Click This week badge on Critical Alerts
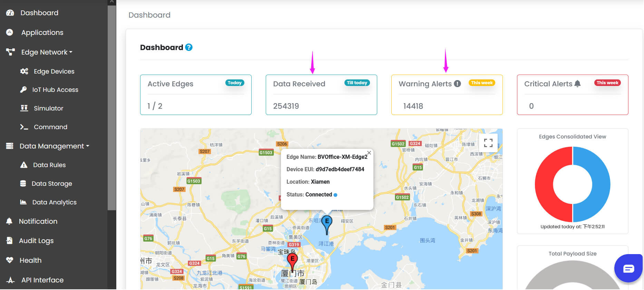644x290 pixels. click(x=607, y=83)
